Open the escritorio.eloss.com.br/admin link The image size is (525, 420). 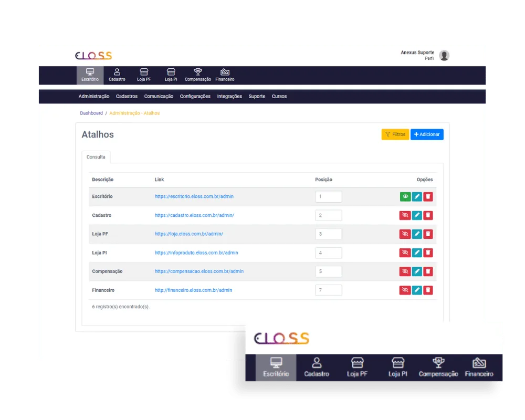coord(194,196)
